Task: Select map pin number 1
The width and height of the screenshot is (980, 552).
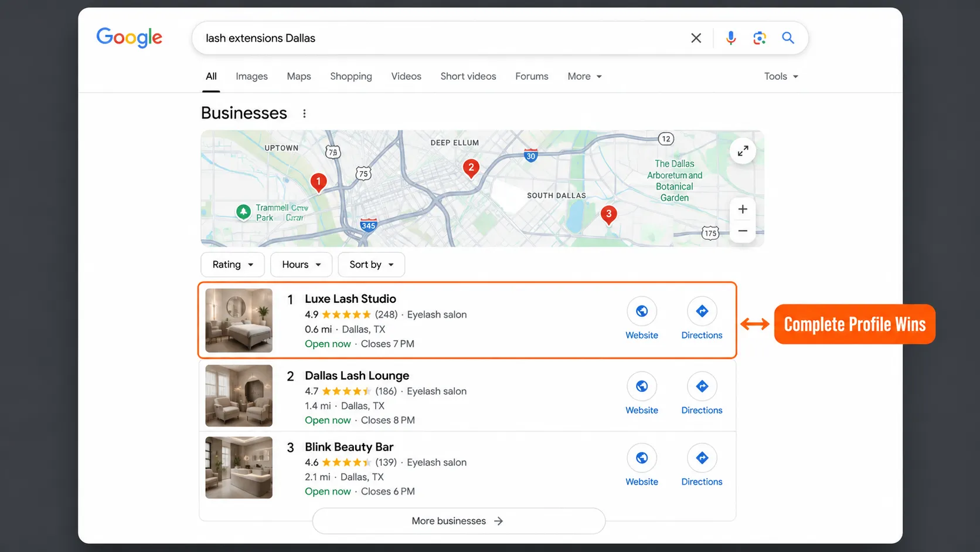Action: [318, 182]
